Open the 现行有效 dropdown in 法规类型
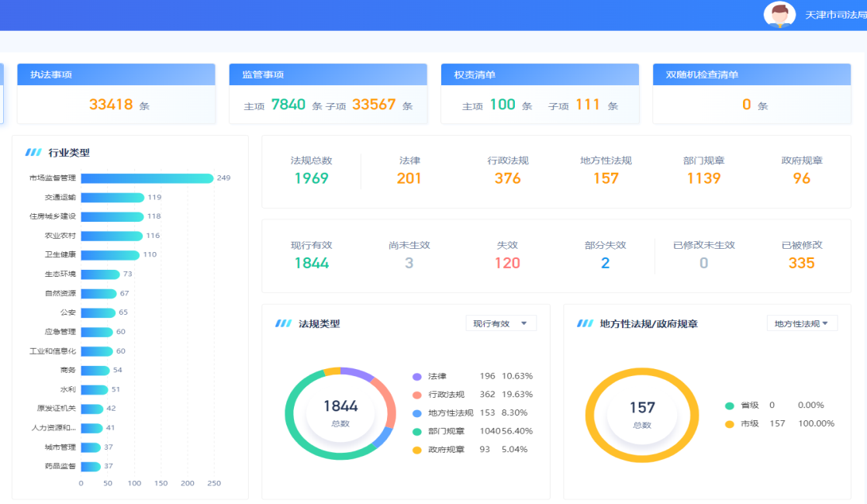This screenshot has height=504, width=867. tap(500, 323)
